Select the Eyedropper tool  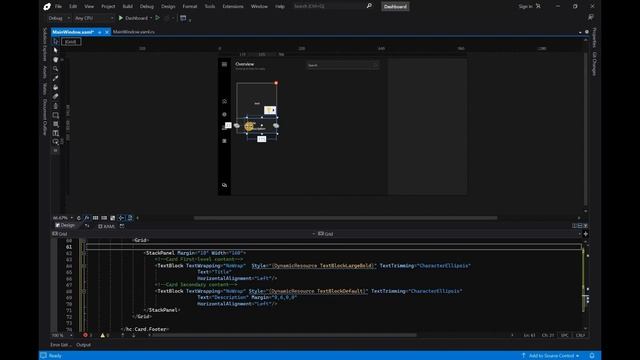56,78
